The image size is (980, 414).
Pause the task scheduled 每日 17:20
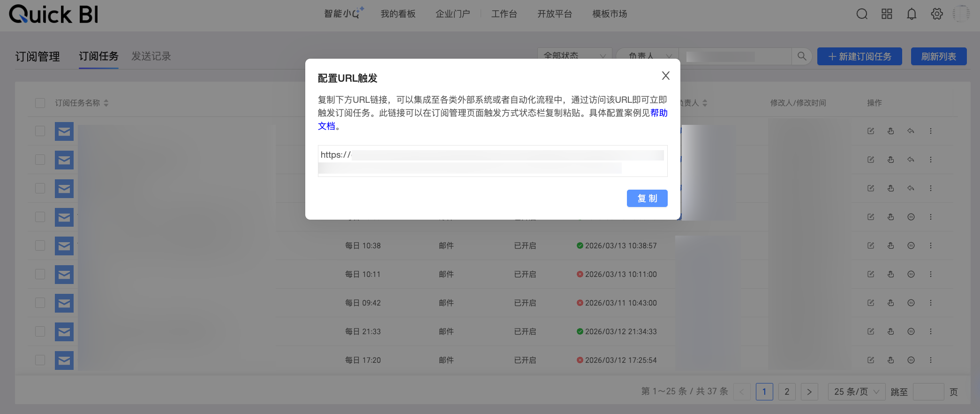[911, 360]
